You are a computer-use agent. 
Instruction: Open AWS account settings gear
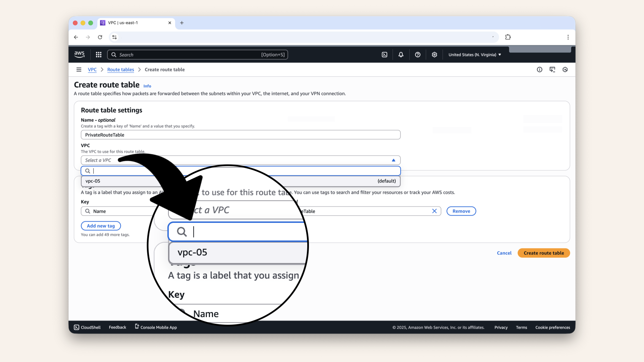click(434, 54)
